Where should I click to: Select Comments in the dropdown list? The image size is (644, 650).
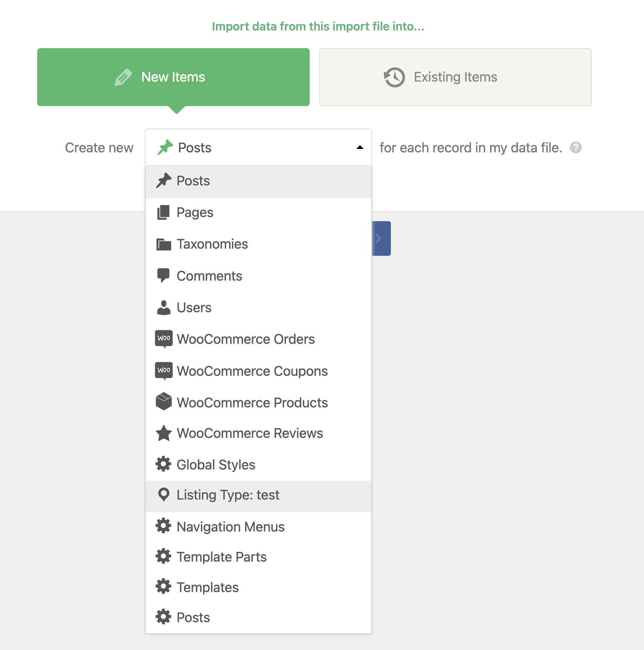258,276
